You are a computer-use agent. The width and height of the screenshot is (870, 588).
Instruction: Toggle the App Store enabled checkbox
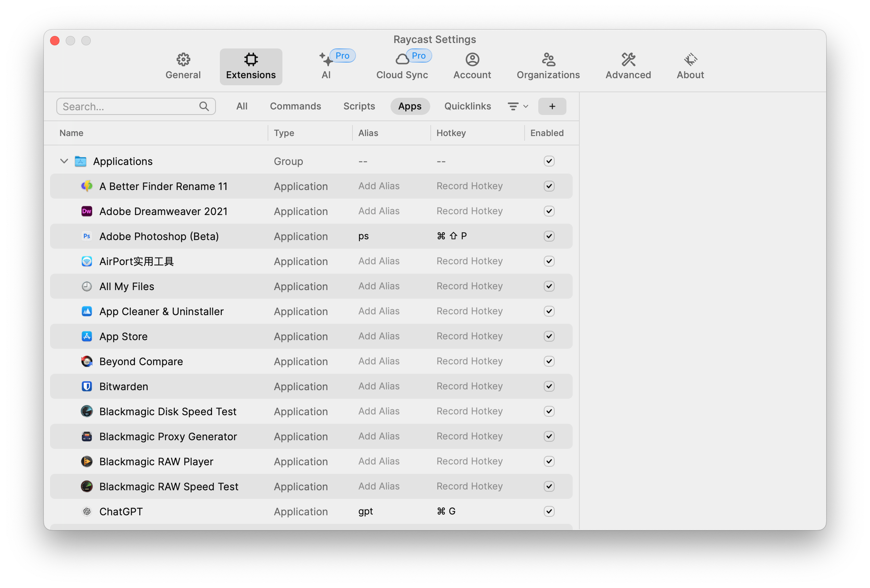[x=549, y=336]
